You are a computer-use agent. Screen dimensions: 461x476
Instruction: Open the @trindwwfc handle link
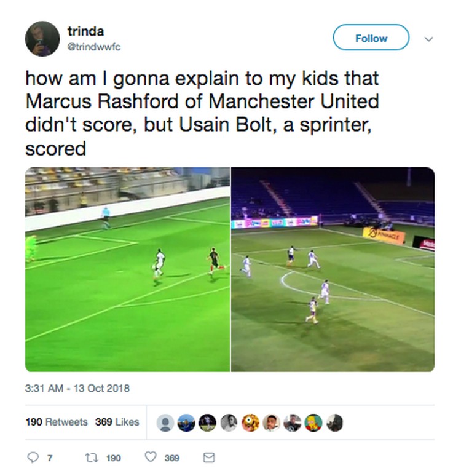coord(94,47)
